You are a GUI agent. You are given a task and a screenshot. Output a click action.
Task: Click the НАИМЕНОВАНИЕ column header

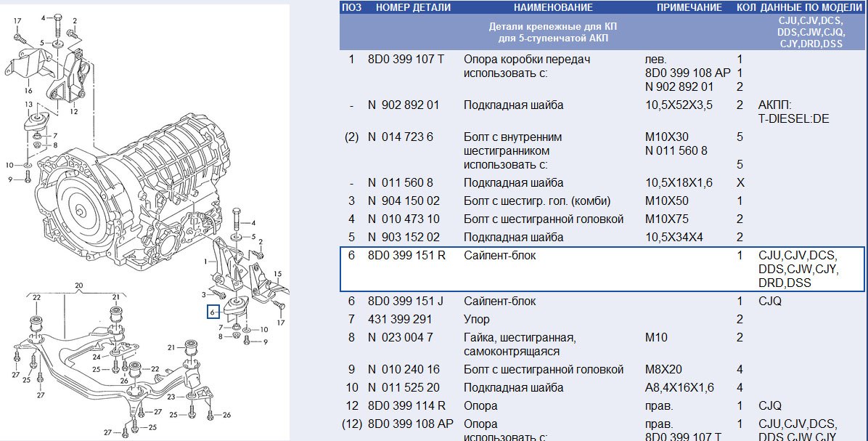pos(553,7)
